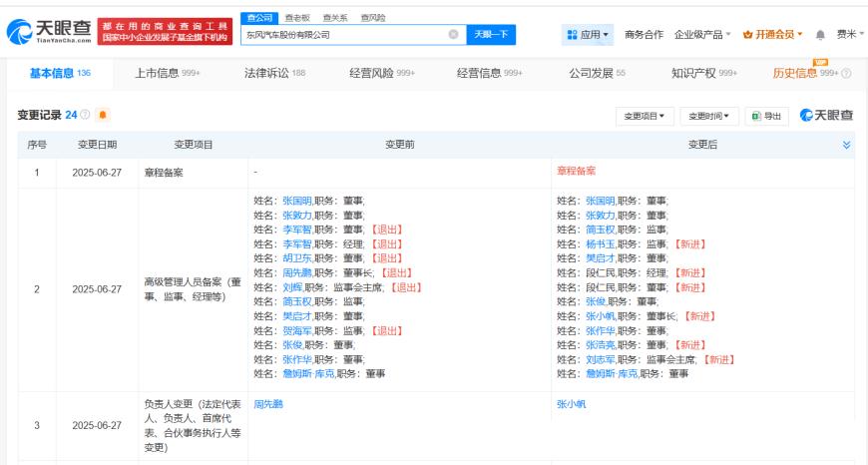Open 张浩亮 link in 变更后
The height and width of the screenshot is (465, 868).
(600, 345)
